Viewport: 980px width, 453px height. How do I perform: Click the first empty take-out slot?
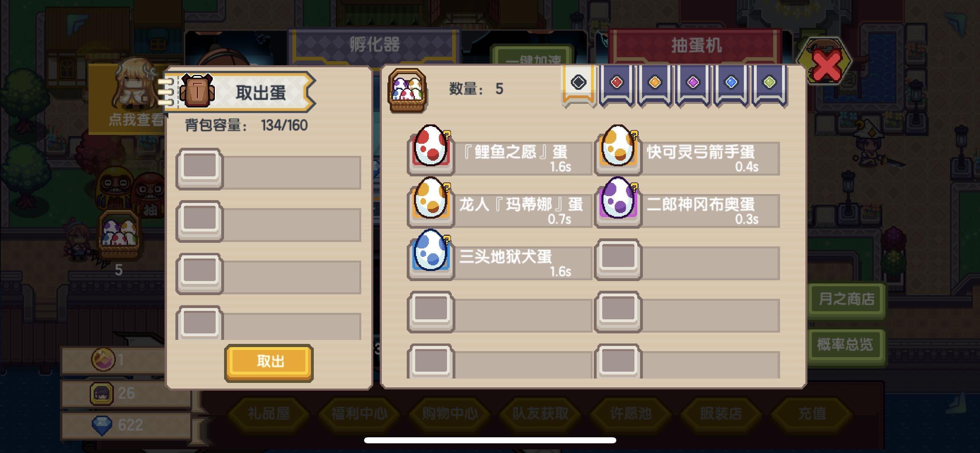[x=268, y=169]
